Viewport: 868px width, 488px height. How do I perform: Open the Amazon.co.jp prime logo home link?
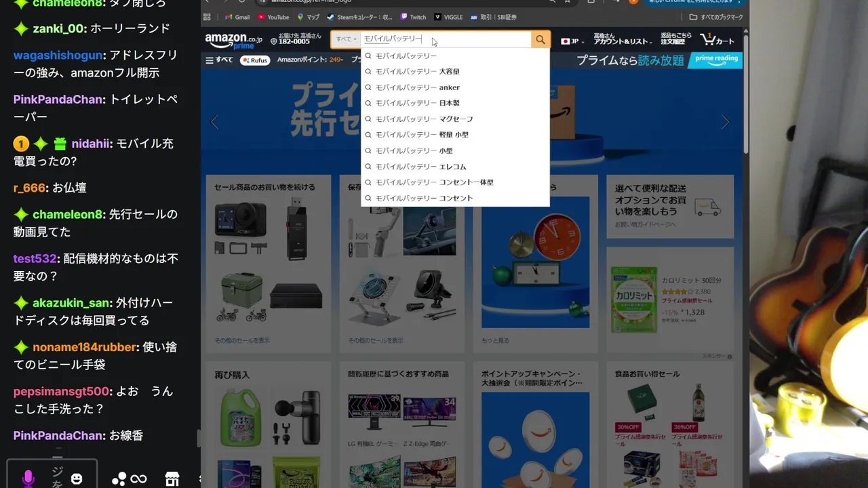click(x=233, y=41)
